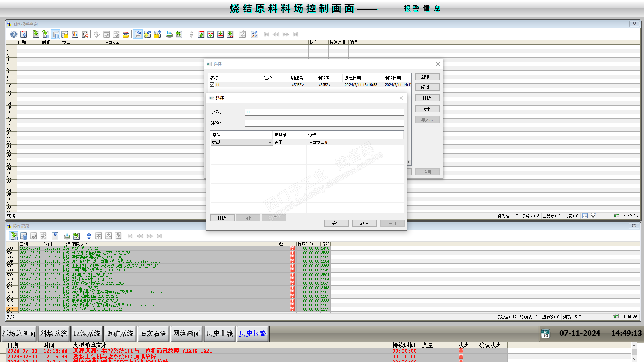Switch to the 历史曲线 tab
Viewport: 644px width, 362px height.
(220, 334)
